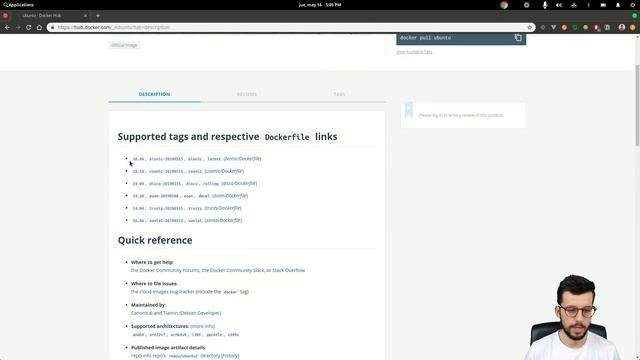The image size is (640, 360).
Task: Click the 'Quick reference' heading
Action: pos(155,240)
